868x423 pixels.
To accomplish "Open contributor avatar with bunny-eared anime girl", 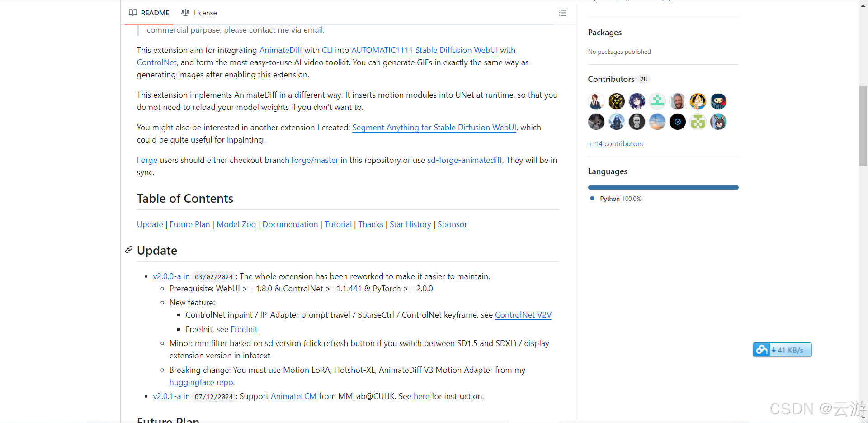I will [x=718, y=122].
